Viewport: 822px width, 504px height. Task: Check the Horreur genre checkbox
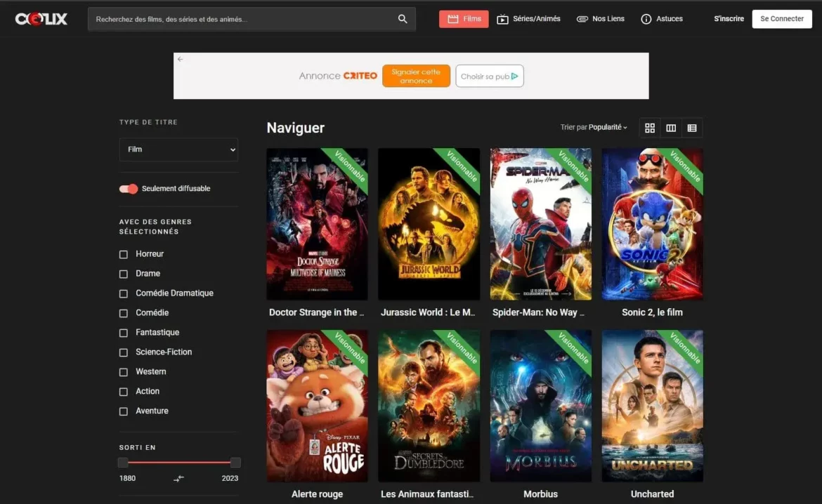[x=123, y=253]
